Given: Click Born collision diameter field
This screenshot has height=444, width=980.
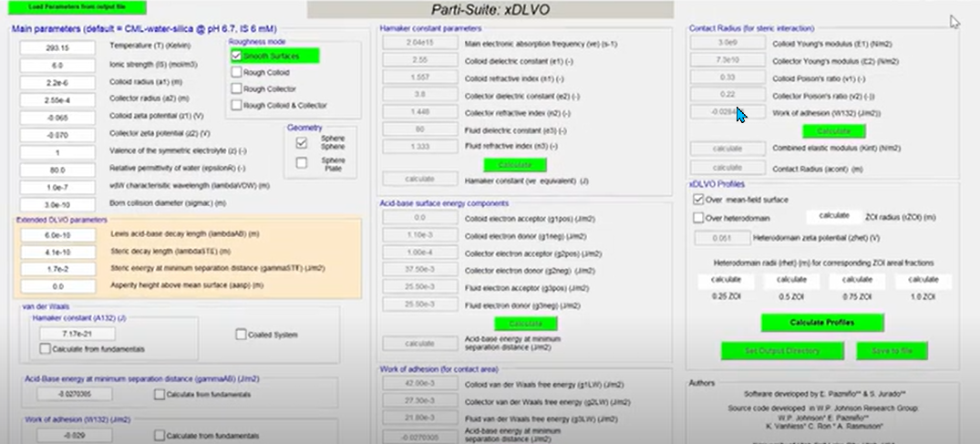Looking at the screenshot, I should tap(57, 204).
